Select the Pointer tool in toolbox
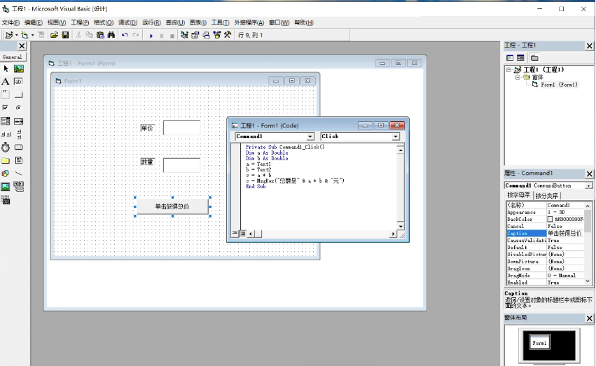The width and height of the screenshot is (596, 366). click(x=6, y=69)
